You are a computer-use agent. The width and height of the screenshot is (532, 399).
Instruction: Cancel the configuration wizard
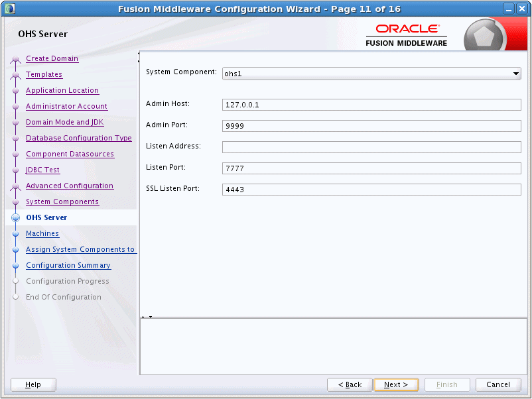(x=498, y=385)
